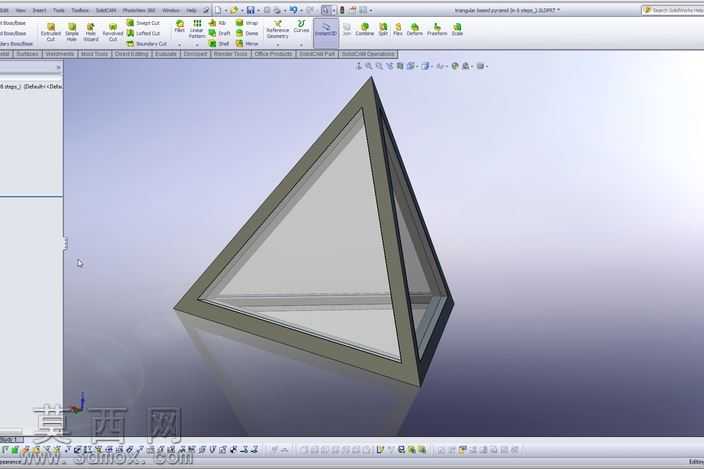Switch to the SolidCAM Part tab
The width and height of the screenshot is (704, 469).
[317, 54]
